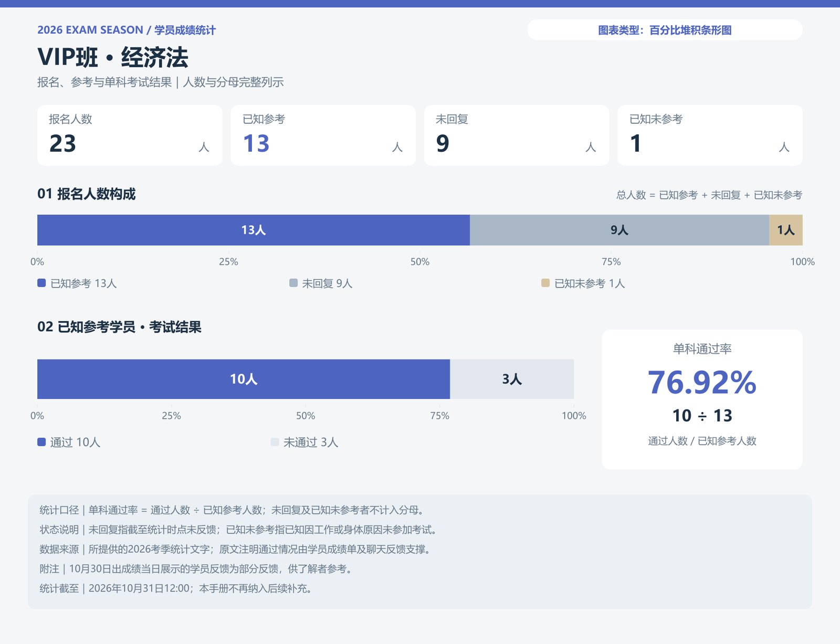This screenshot has width=840, height=644.
Task: Click the 10 ÷ 13 formula text
Action: point(702,416)
